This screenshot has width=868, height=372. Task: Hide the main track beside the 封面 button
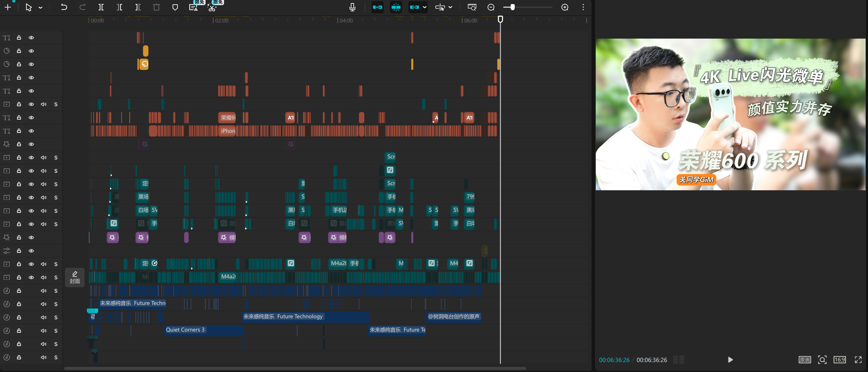(x=31, y=277)
